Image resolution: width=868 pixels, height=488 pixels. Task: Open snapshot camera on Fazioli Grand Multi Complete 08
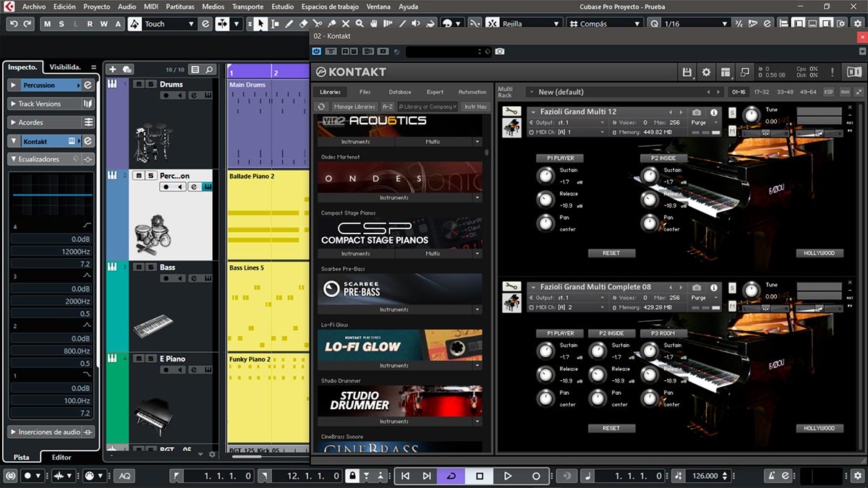[x=697, y=287]
